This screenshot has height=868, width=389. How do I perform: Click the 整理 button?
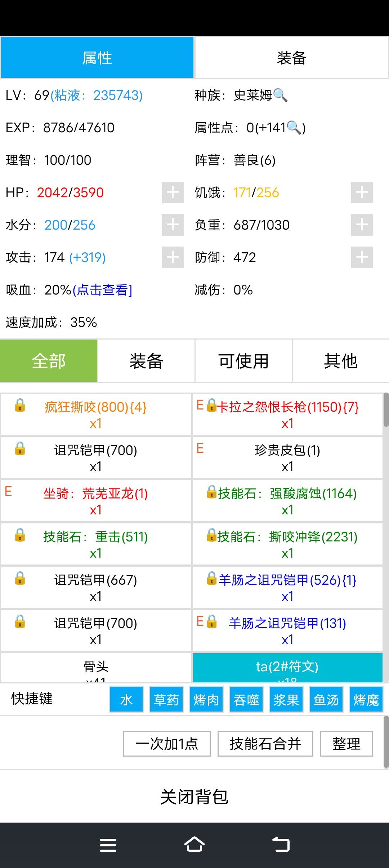click(346, 744)
